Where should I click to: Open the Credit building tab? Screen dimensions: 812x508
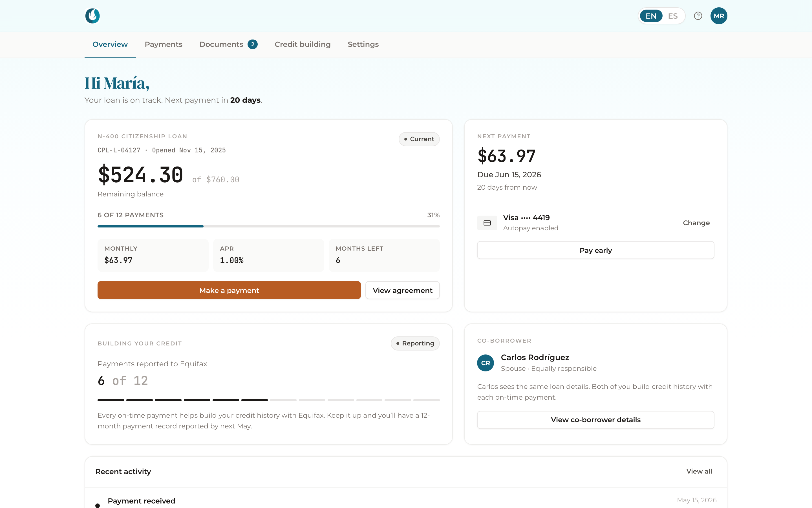303,44
